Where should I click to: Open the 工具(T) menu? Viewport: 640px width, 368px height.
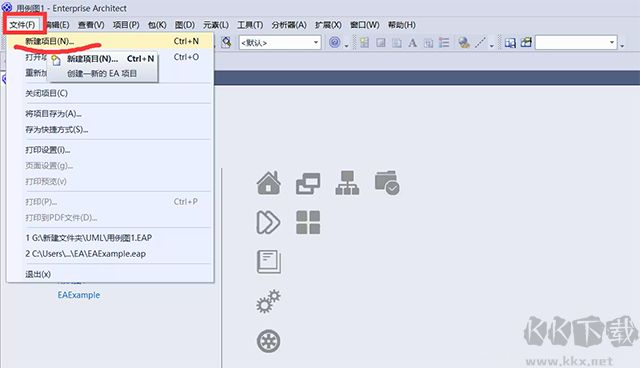250,25
